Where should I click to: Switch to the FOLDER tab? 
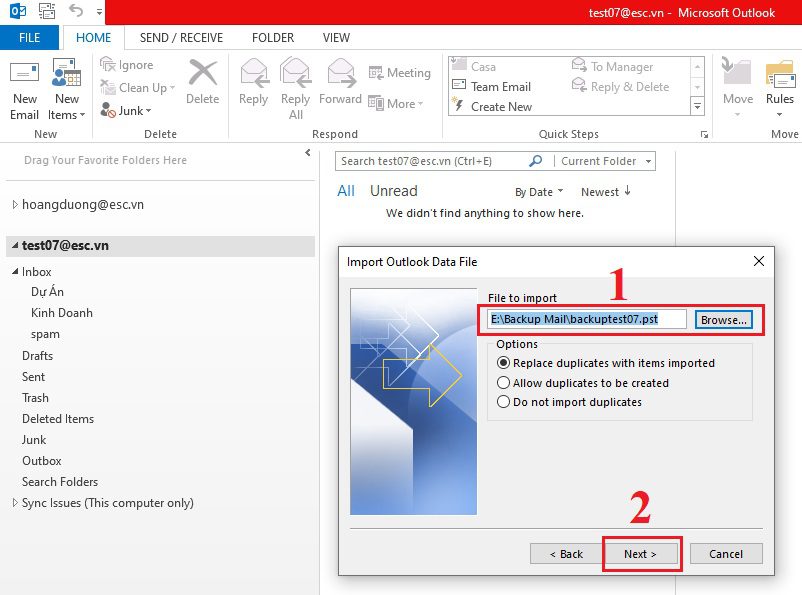[273, 38]
